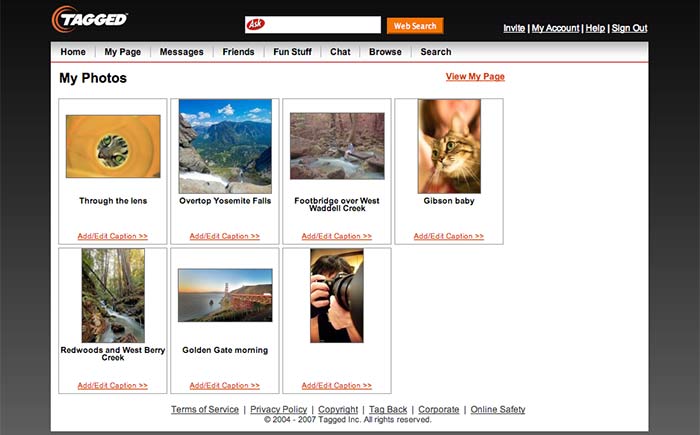The width and height of the screenshot is (700, 435).
Task: Open the Browse navigation tab
Action: point(385,52)
